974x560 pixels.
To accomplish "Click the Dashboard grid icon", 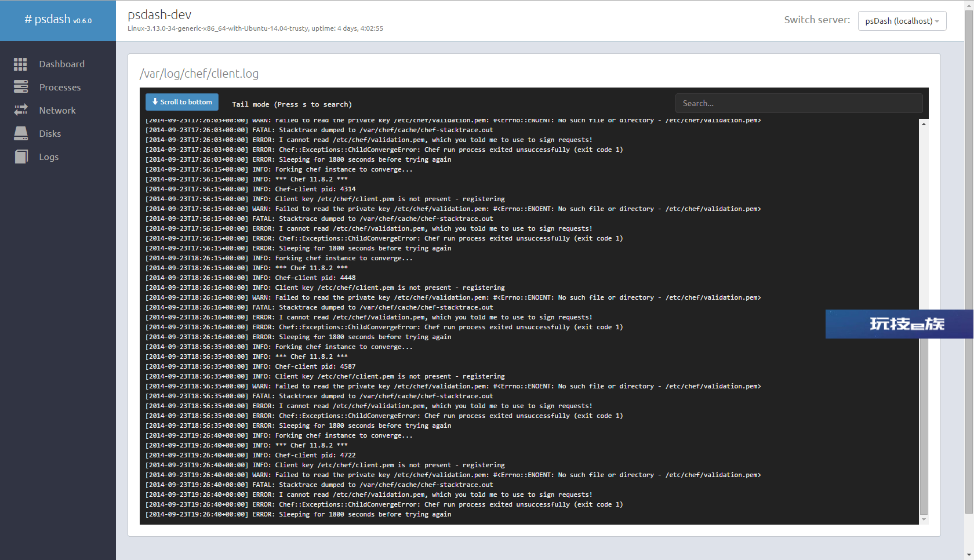I will [21, 64].
